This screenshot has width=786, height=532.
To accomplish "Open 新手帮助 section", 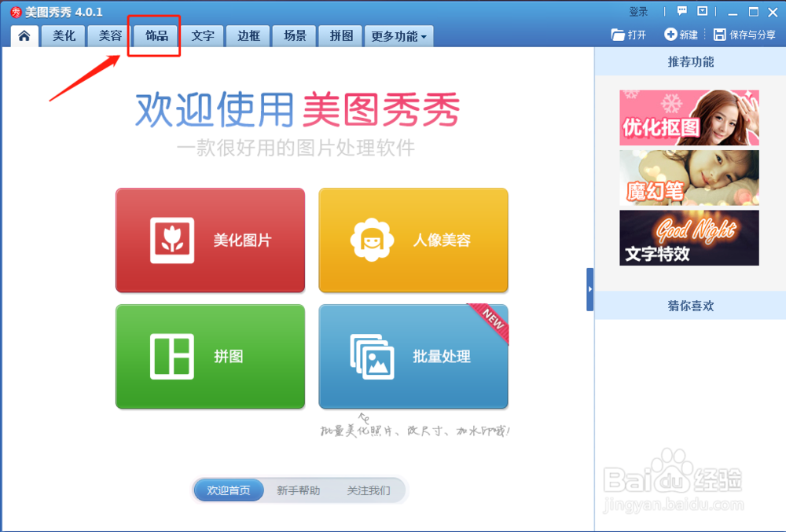I will 298,490.
